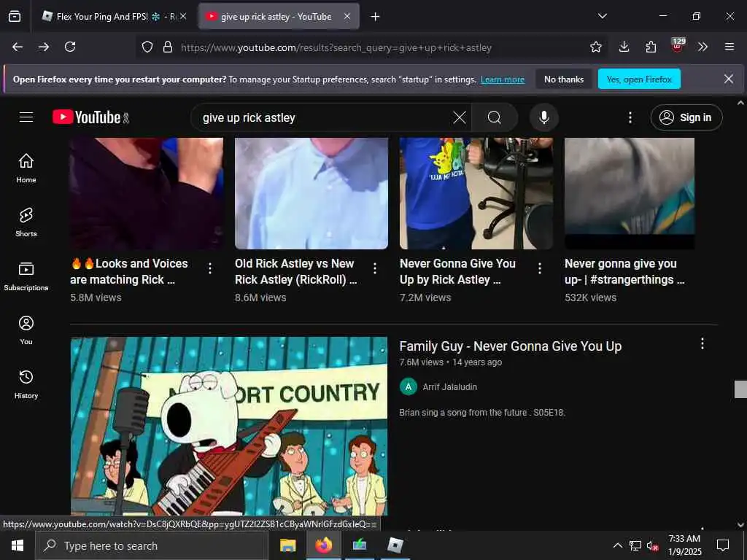This screenshot has width=747, height=560.
Task: Clear the YouTube search query
Action: tap(460, 117)
